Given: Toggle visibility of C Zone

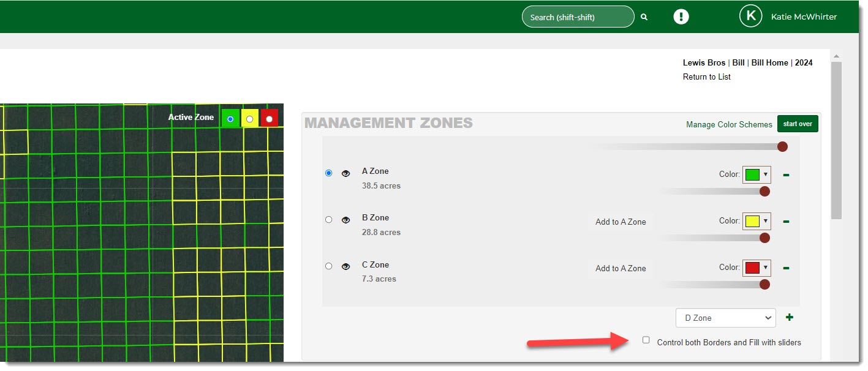Looking at the screenshot, I should (x=345, y=266).
